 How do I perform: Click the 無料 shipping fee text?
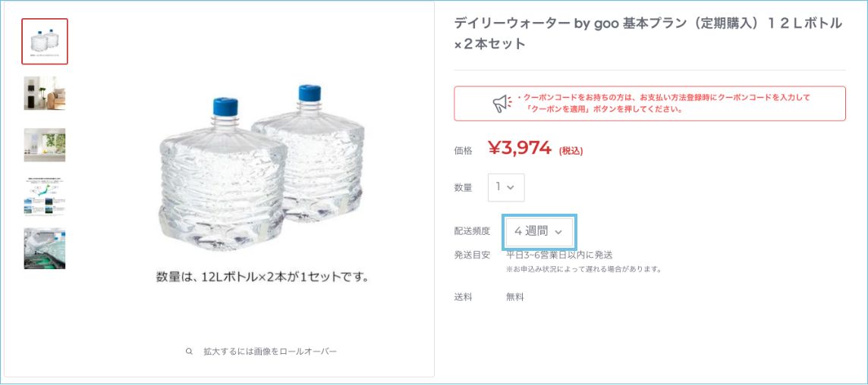pos(515,297)
